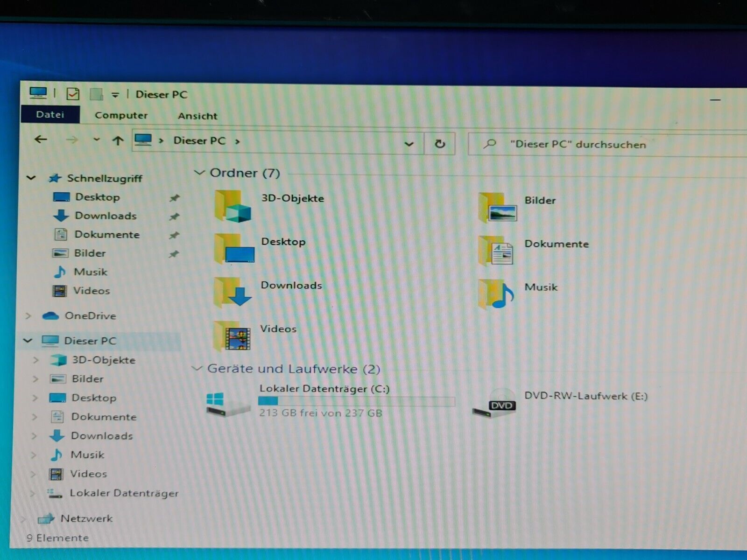Image resolution: width=747 pixels, height=560 pixels.
Task: Open the Musik folder icon
Action: coord(496,294)
